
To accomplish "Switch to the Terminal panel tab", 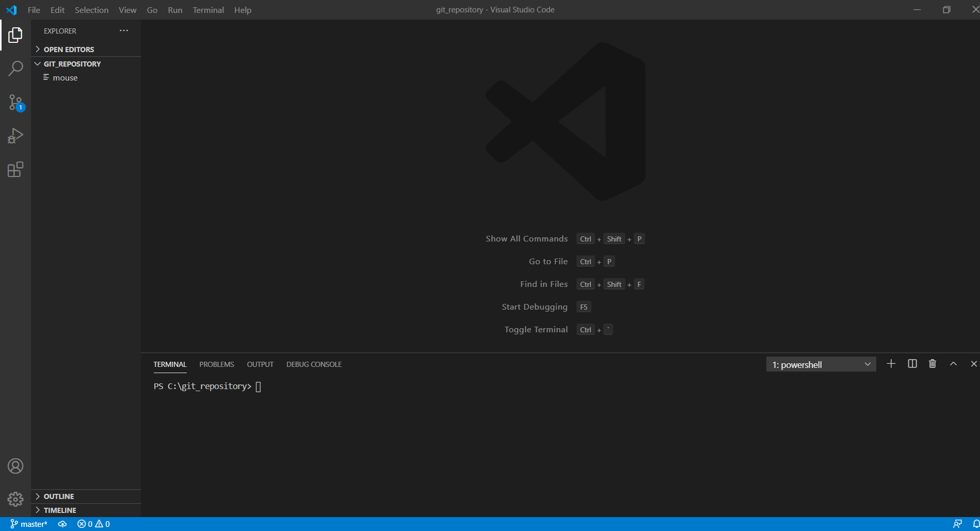I will pos(170,364).
